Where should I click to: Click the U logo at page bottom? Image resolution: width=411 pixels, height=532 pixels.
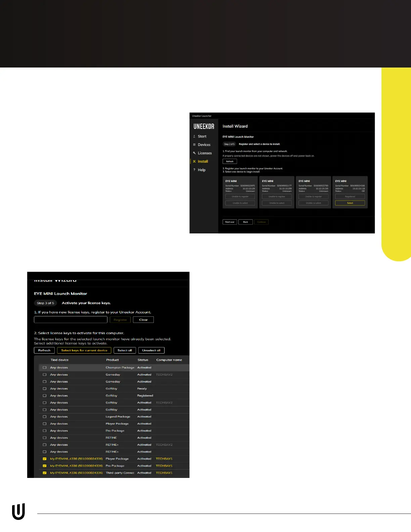click(x=18, y=512)
